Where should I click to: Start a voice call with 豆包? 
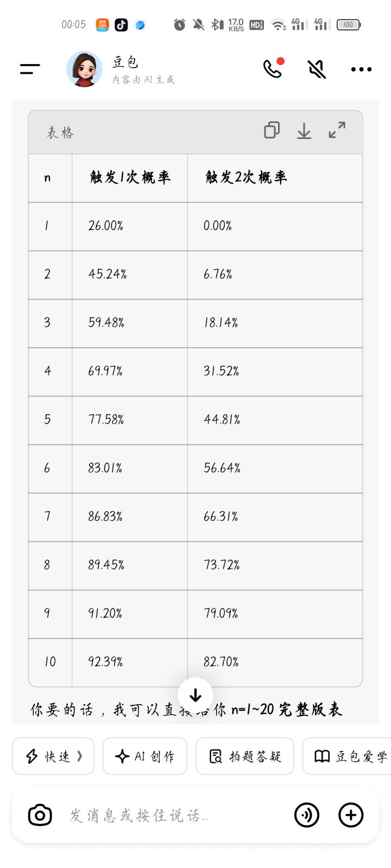click(273, 69)
